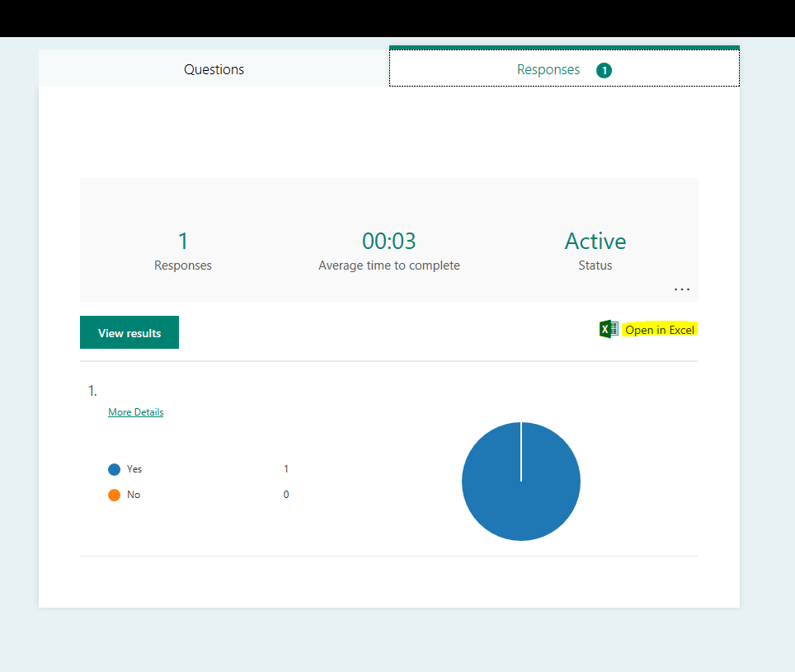This screenshot has height=672, width=795.
Task: Click the Status label under Active
Action: [x=595, y=266]
